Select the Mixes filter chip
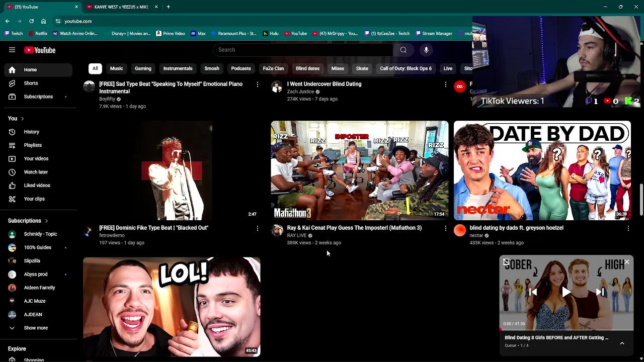 click(338, 68)
